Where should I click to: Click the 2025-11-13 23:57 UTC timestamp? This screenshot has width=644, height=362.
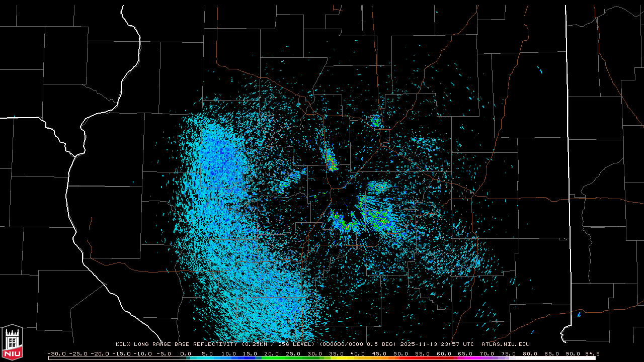point(437,344)
